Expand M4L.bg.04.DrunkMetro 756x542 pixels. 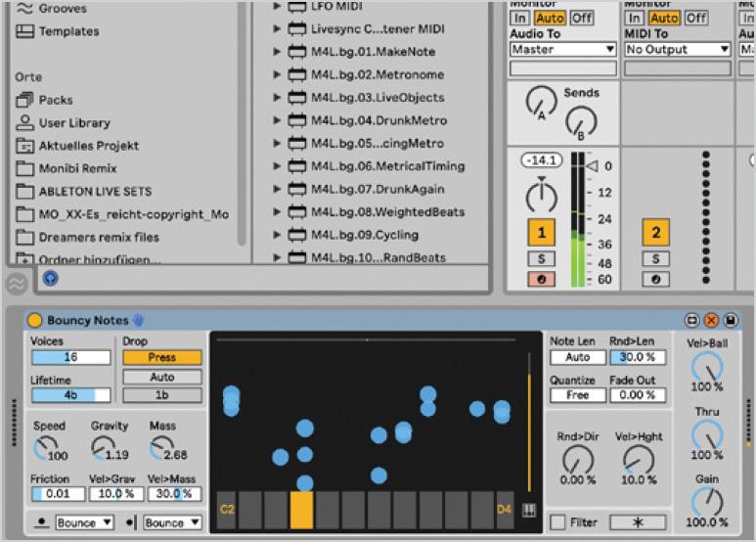click(x=277, y=120)
